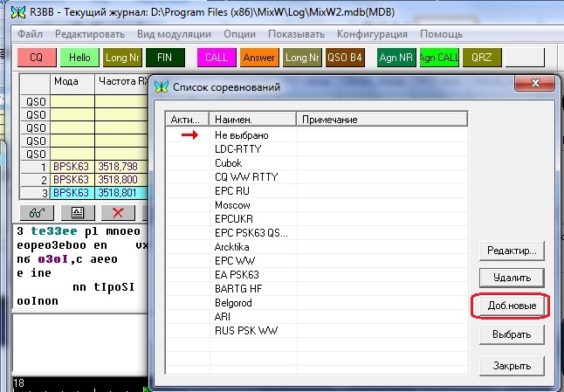
Task: Select CQ WW RTTY in contest list
Action: [245, 177]
